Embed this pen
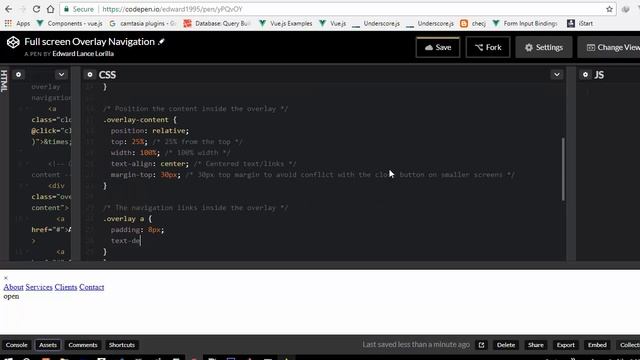This screenshot has width=640, height=360. pos(597,345)
